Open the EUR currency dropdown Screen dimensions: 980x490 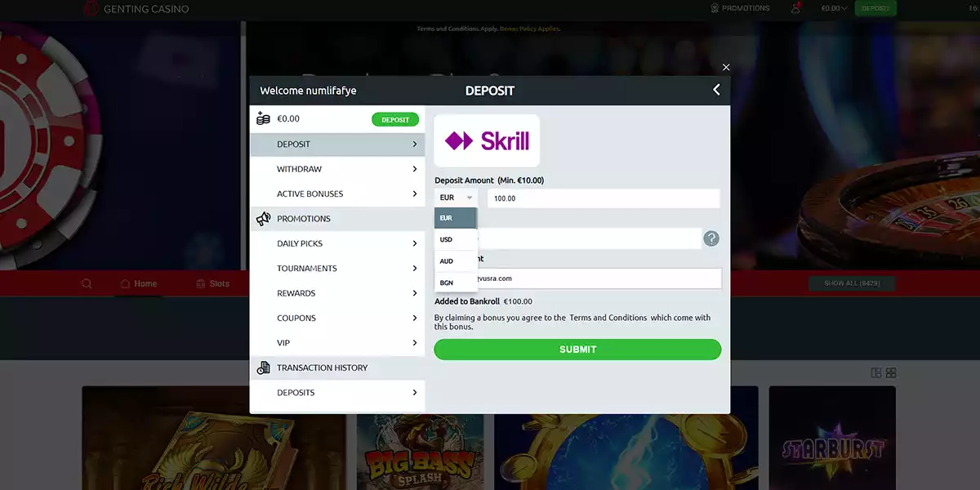pos(457,198)
